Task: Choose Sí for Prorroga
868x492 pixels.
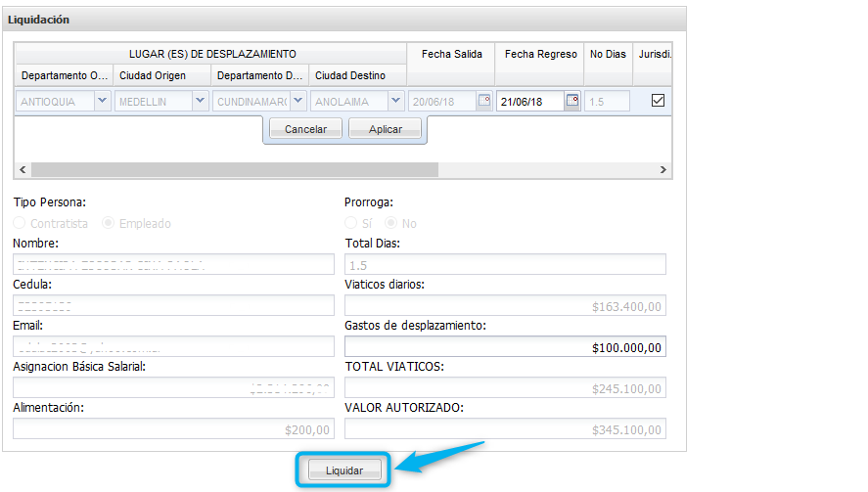Action: [x=351, y=223]
